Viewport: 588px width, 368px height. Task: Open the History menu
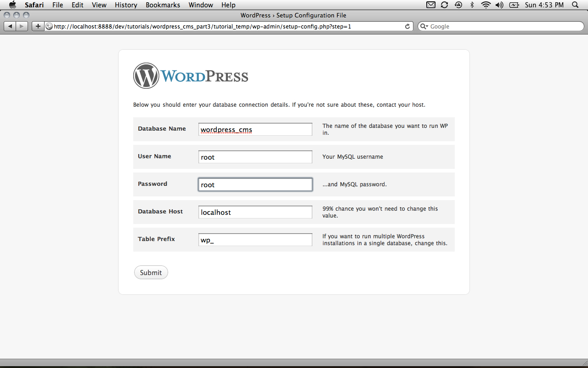point(126,5)
